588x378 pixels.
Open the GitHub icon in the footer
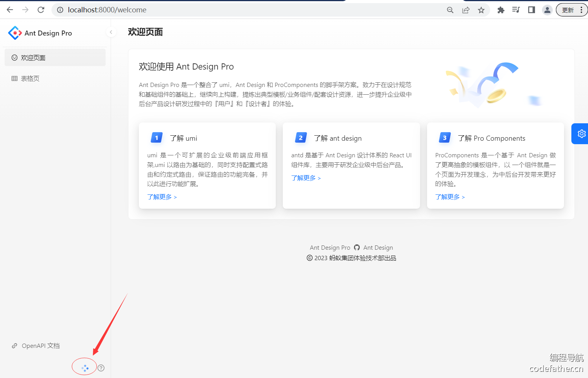[x=357, y=248]
